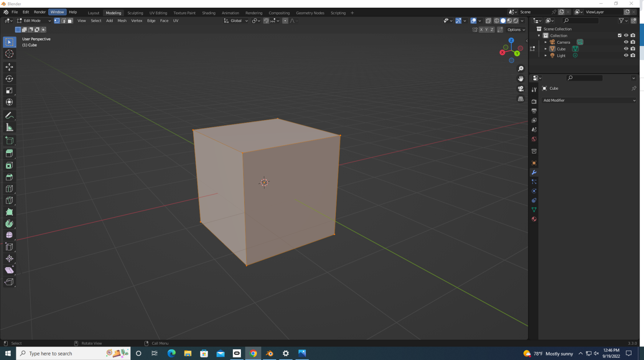Image resolution: width=644 pixels, height=360 pixels.
Task: Open the Material properties tab
Action: 534,219
